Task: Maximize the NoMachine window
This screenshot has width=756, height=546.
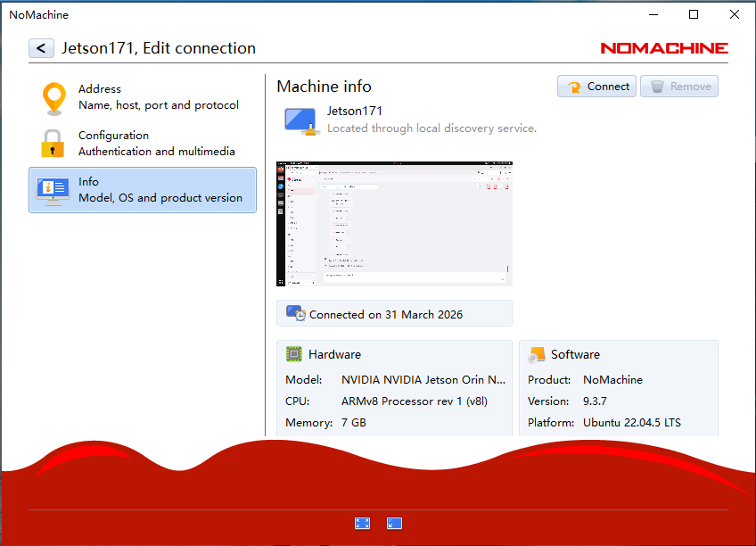Action: [694, 14]
